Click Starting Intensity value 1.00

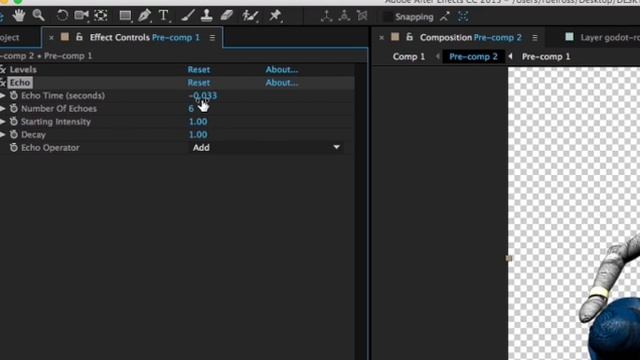coord(198,122)
